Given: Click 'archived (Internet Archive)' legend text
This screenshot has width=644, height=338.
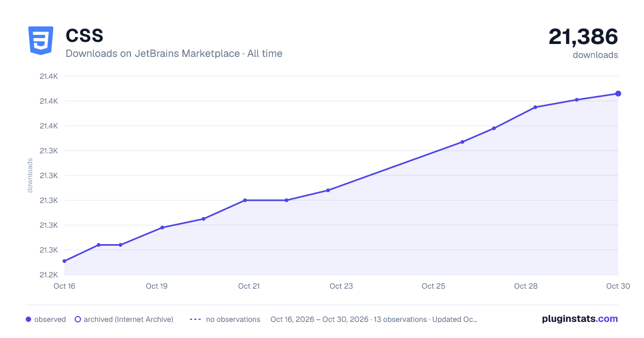Looking at the screenshot, I should tap(128, 319).
